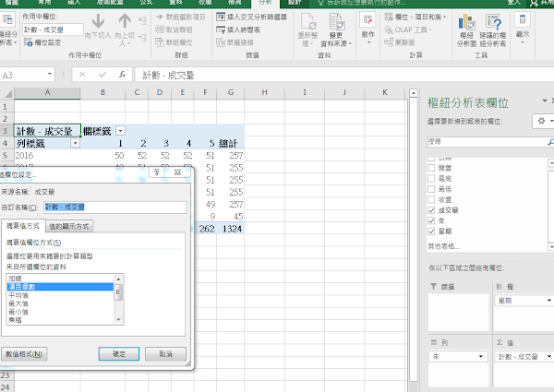Click the grand total 1324 cell
This screenshot has height=392, width=554.
pos(230,229)
